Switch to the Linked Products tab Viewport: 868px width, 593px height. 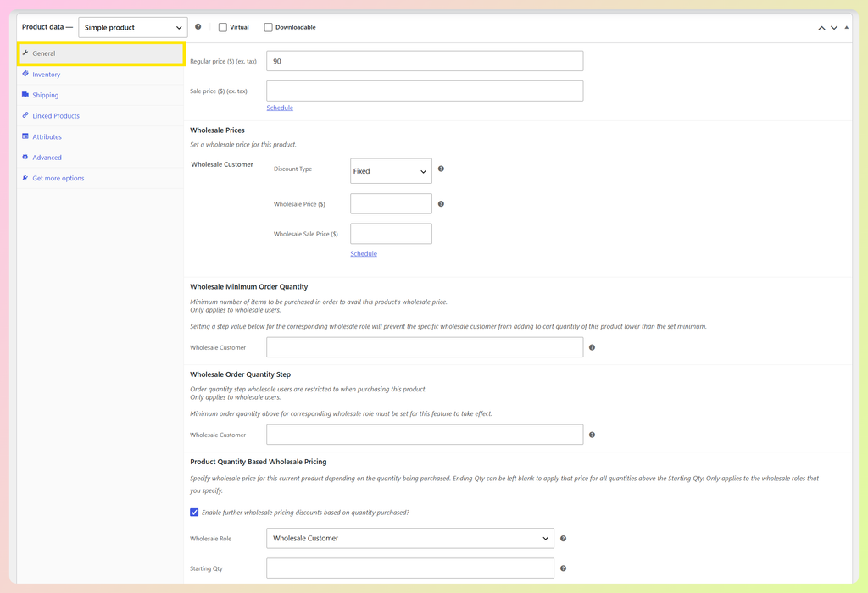[x=101, y=115]
